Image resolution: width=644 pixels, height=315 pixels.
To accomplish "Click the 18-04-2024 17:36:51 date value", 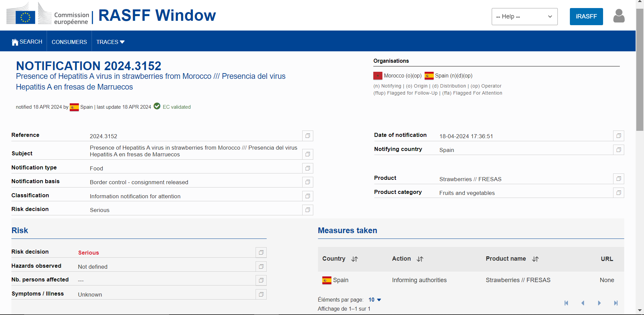I will point(466,136).
